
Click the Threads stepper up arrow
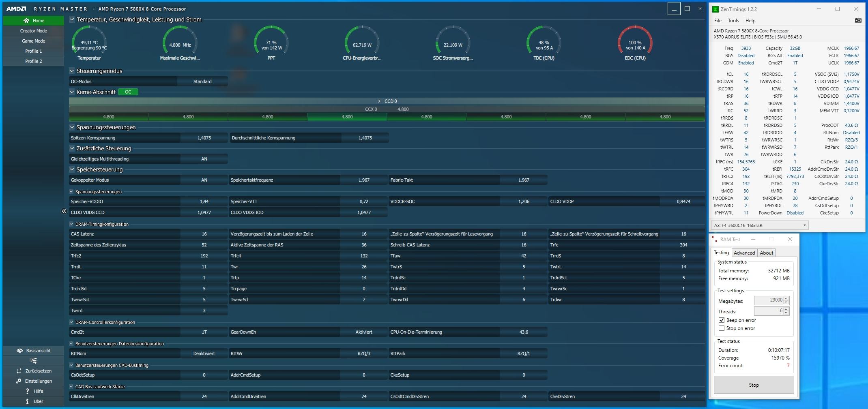[x=786, y=309]
